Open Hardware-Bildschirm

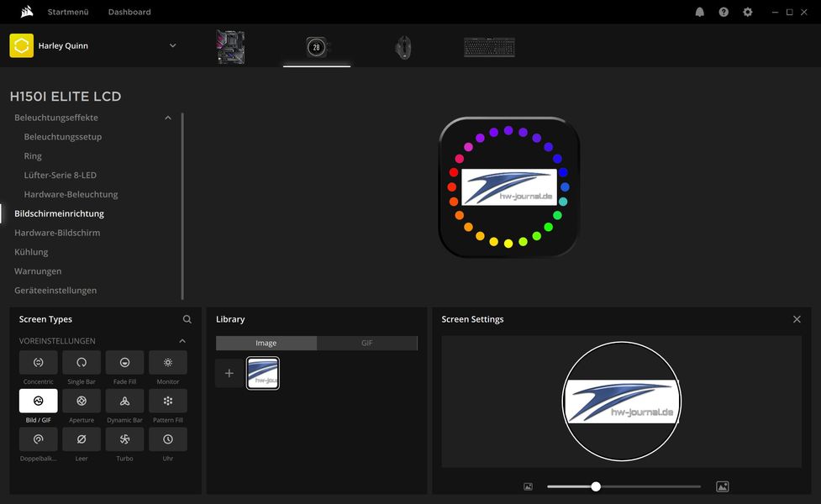tap(57, 233)
